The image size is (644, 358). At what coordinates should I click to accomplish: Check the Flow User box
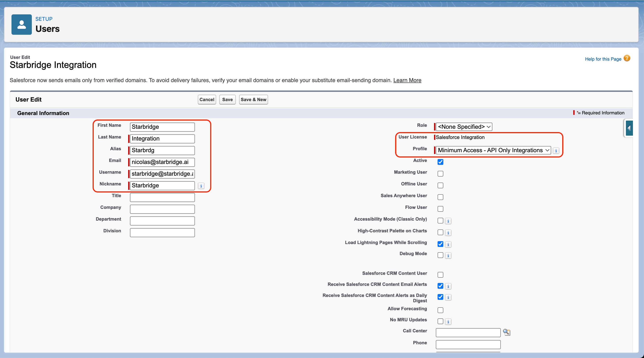(440, 209)
